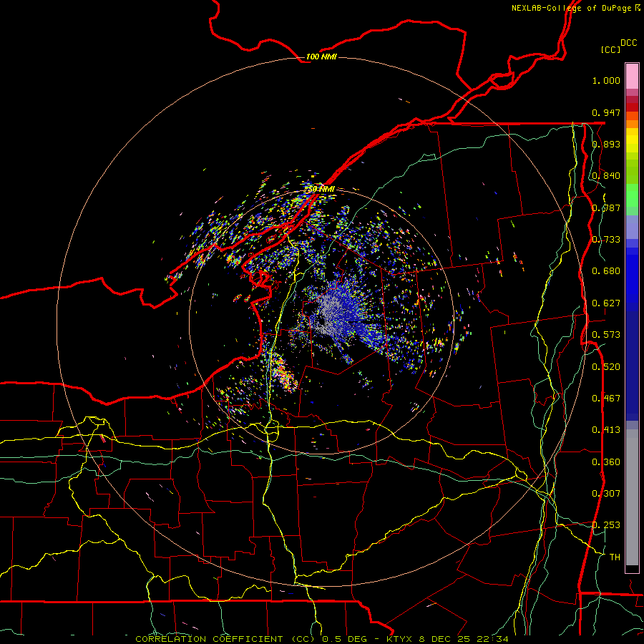This screenshot has height=644, width=644.
Task: Click the DCC label above the color bar
Action: (628, 43)
